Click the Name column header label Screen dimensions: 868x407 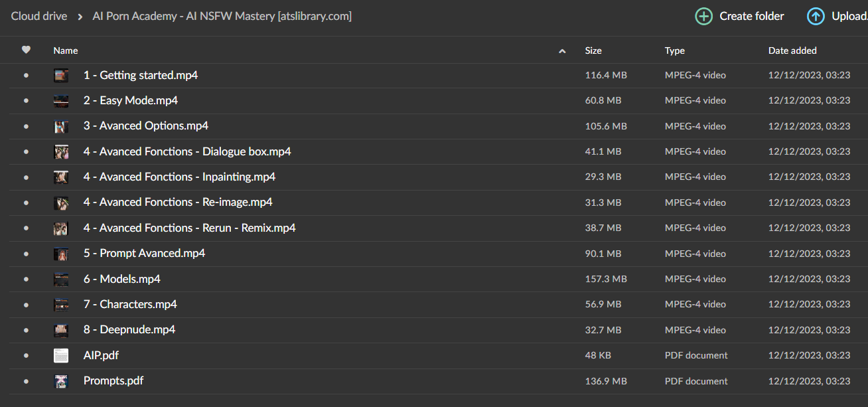(x=66, y=50)
